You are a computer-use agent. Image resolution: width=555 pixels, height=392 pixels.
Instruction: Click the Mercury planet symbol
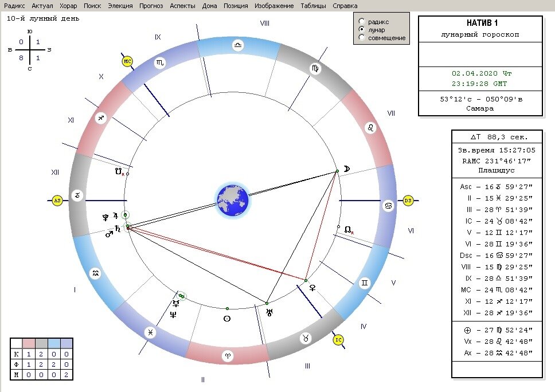coord(175,303)
